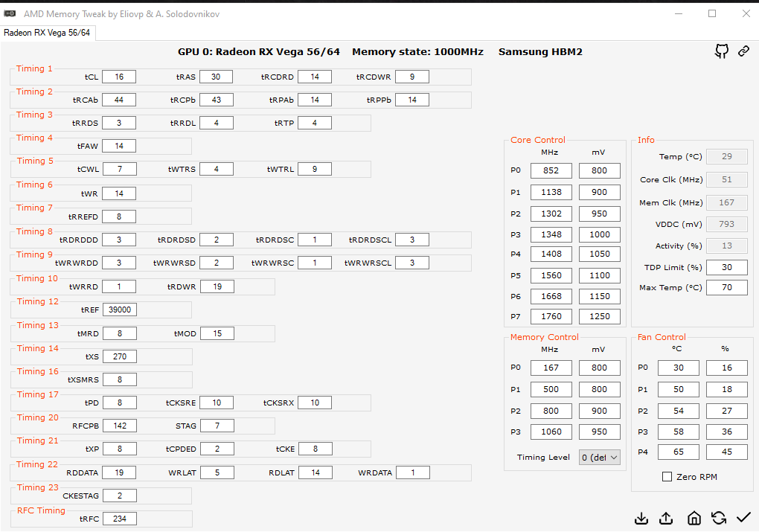Edit the tRRDS value field

click(119, 123)
